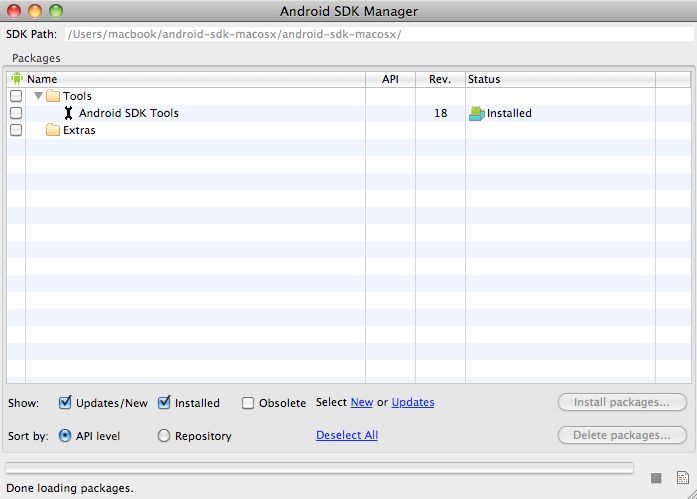This screenshot has height=499, width=697.
Task: Open the SDK Manager log icon
Action: pos(682,478)
